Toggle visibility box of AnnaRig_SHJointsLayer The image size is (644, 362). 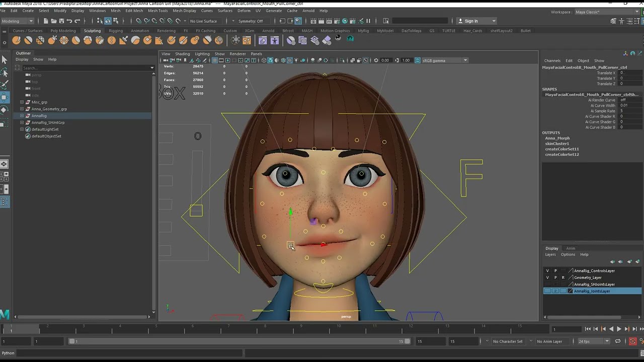(547, 285)
